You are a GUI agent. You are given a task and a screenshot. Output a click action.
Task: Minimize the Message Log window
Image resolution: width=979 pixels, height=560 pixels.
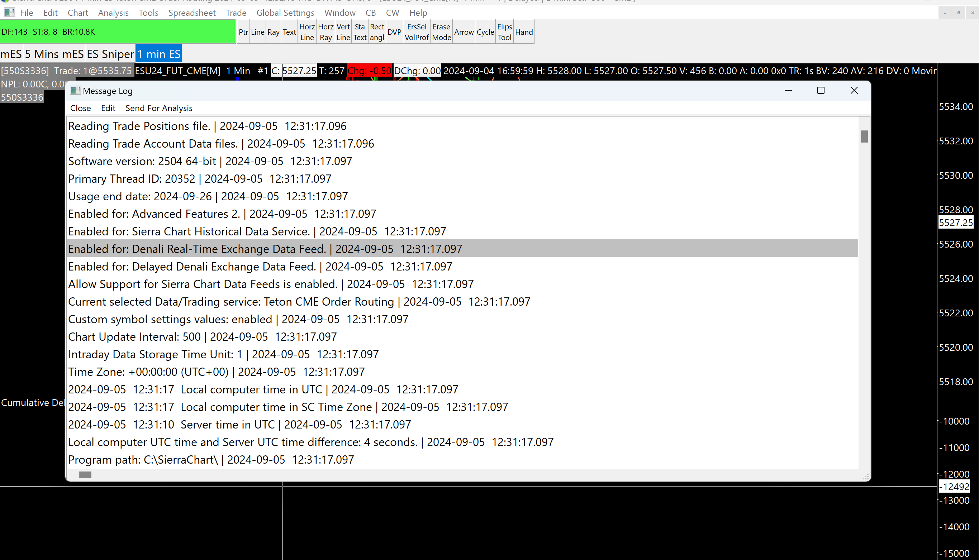pos(788,90)
